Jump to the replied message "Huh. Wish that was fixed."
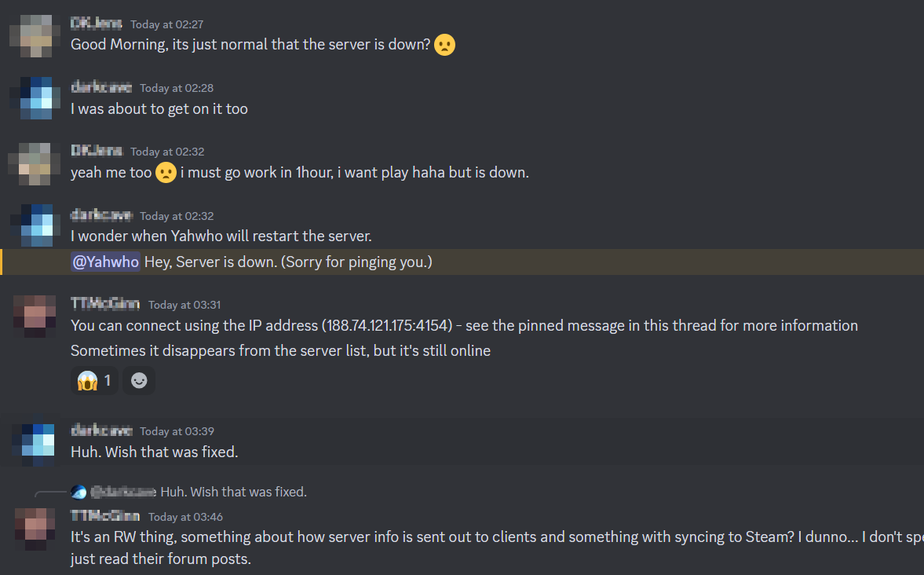Viewport: 924px width, 575px height. click(233, 493)
